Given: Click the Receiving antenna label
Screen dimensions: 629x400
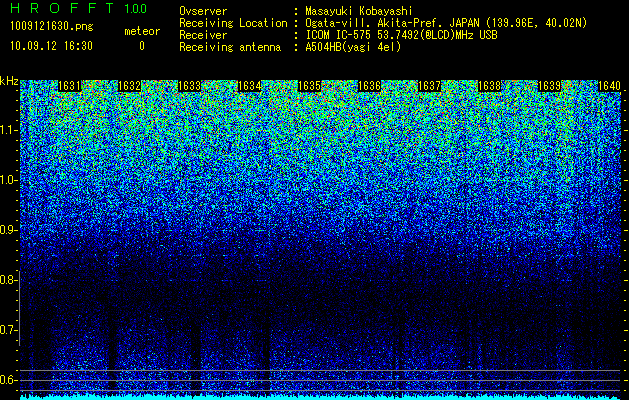Looking at the screenshot, I should [230, 47].
